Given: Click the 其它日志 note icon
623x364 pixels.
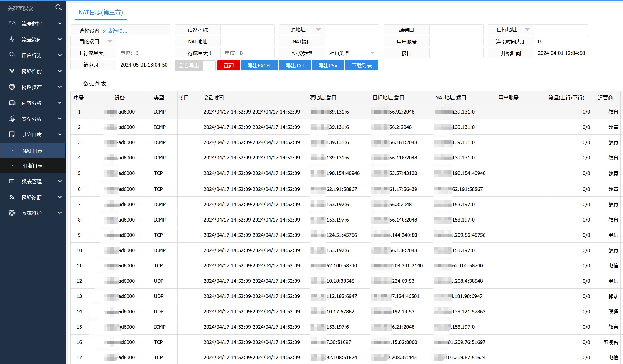Looking at the screenshot, I should coord(12,135).
